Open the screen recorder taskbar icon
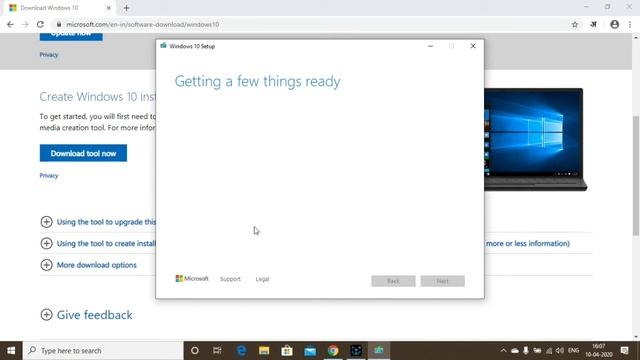This screenshot has width=640, height=360. [356, 351]
